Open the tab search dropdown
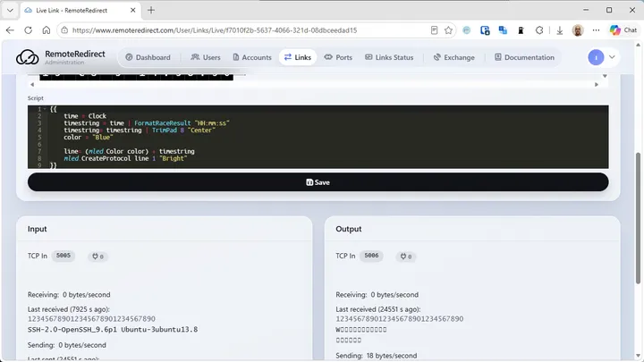Viewport: 644px width, 362px height. 10,10
